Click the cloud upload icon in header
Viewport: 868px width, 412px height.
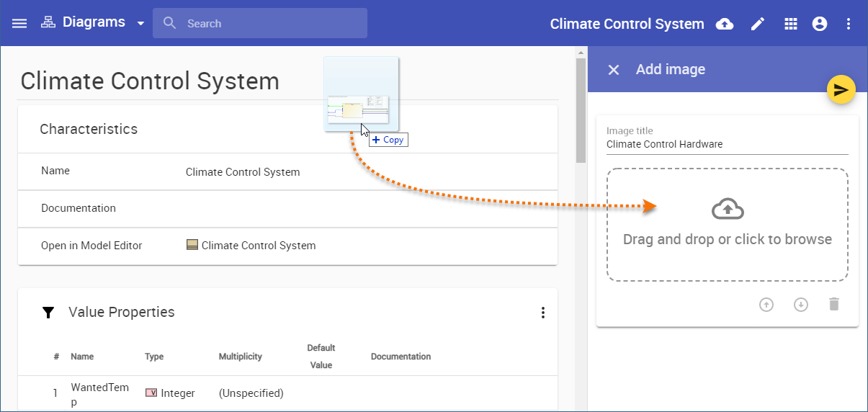coord(725,24)
